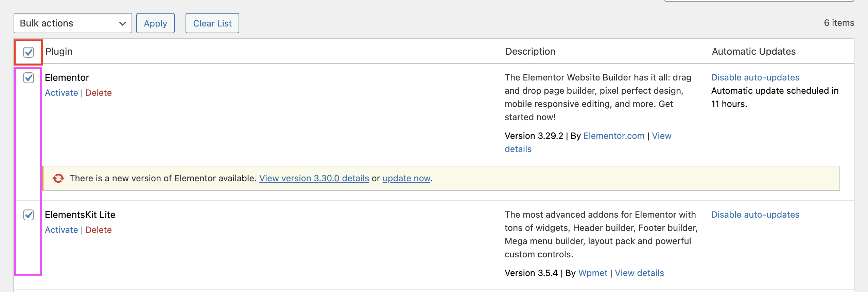Click update now for Elementor

click(406, 178)
